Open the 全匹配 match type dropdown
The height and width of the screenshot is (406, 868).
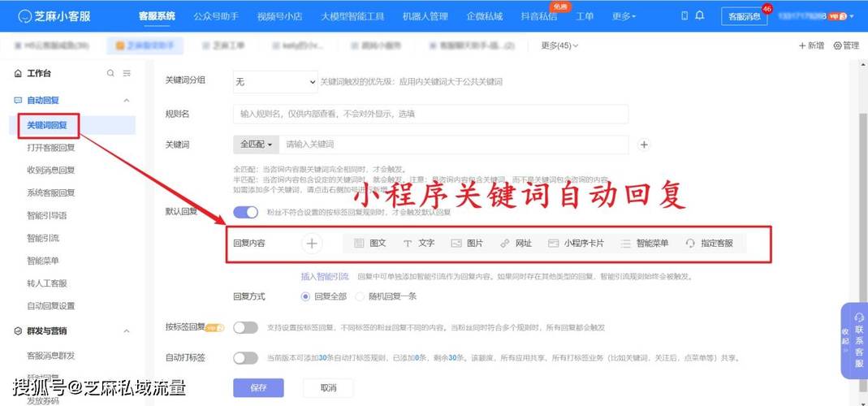click(x=256, y=145)
